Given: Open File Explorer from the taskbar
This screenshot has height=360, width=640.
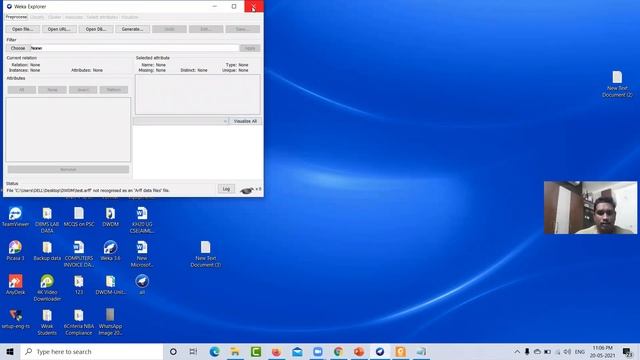Looking at the screenshot, I should pos(235,351).
